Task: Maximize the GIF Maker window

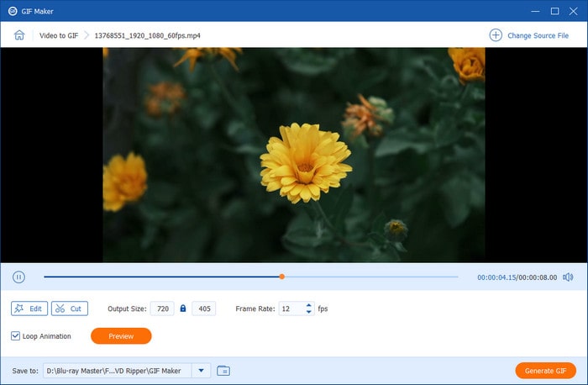Action: tap(554, 11)
